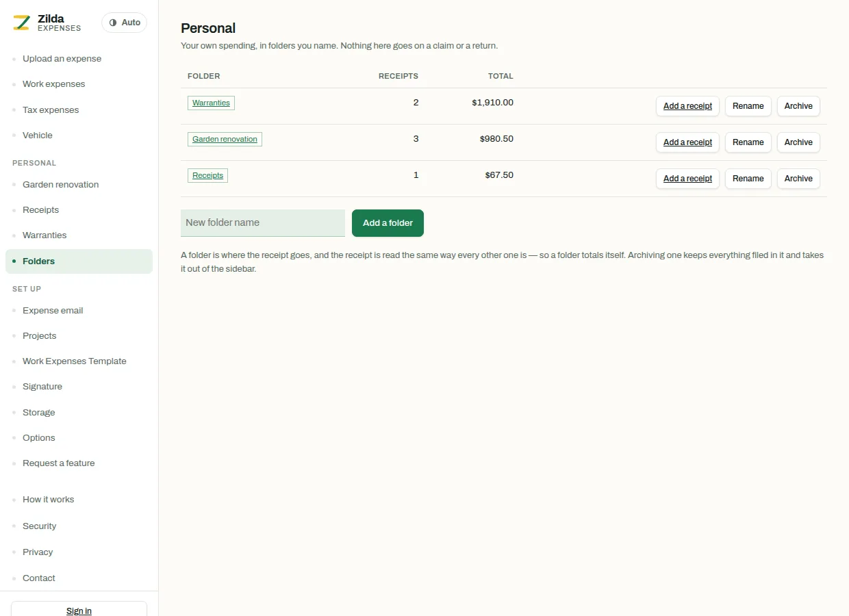Viewport: 849px width, 616px height.
Task: Click the $1,910.00 total cell
Action: 492,103
